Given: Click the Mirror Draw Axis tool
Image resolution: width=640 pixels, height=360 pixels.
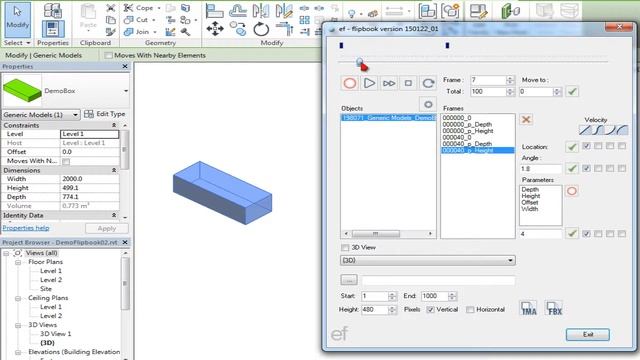Looking at the screenshot, I should click(x=284, y=11).
